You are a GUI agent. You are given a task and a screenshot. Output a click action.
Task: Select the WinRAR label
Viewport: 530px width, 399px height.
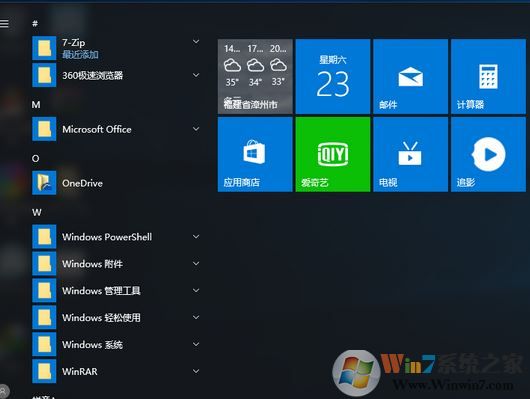pos(80,371)
